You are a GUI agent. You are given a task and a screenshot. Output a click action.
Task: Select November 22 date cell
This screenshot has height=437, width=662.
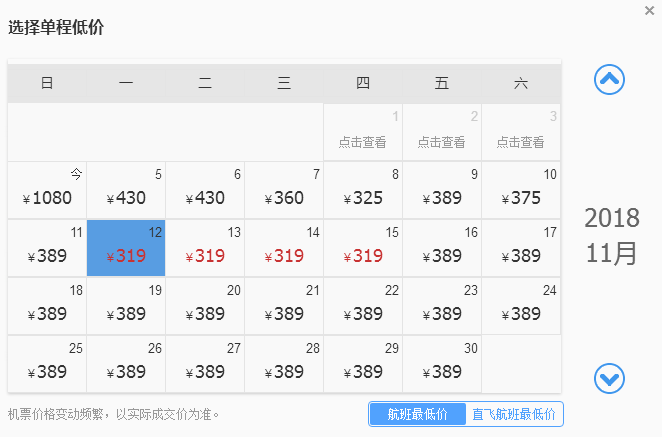click(x=363, y=306)
